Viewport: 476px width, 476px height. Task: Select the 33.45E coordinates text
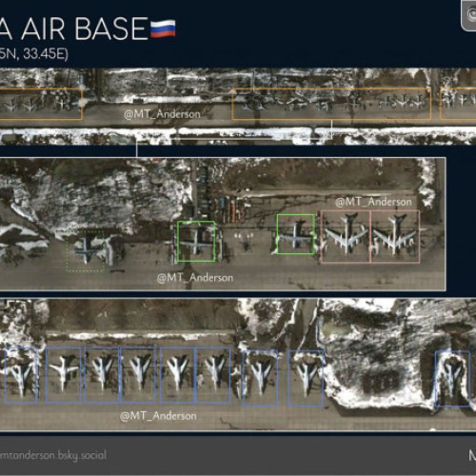[x=46, y=53]
